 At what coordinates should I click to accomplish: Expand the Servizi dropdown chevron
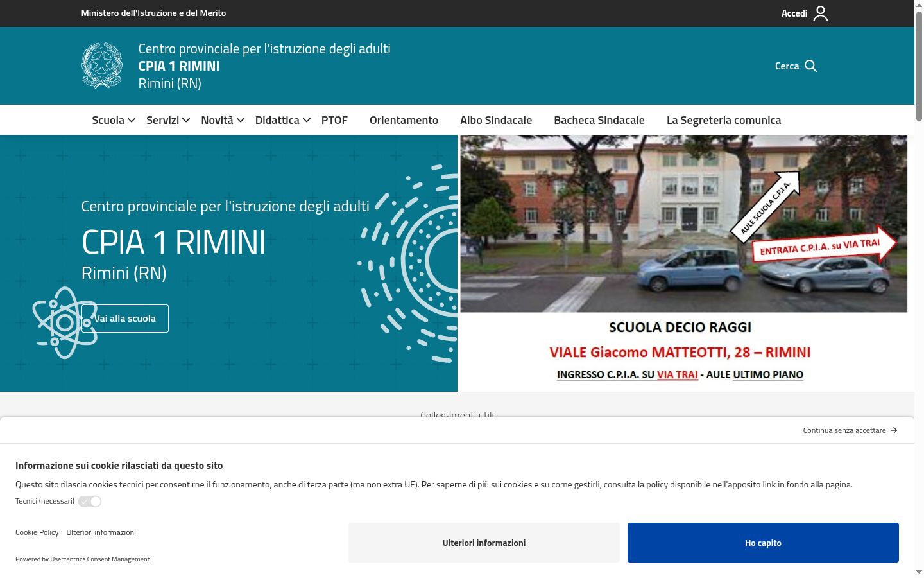[x=186, y=120]
